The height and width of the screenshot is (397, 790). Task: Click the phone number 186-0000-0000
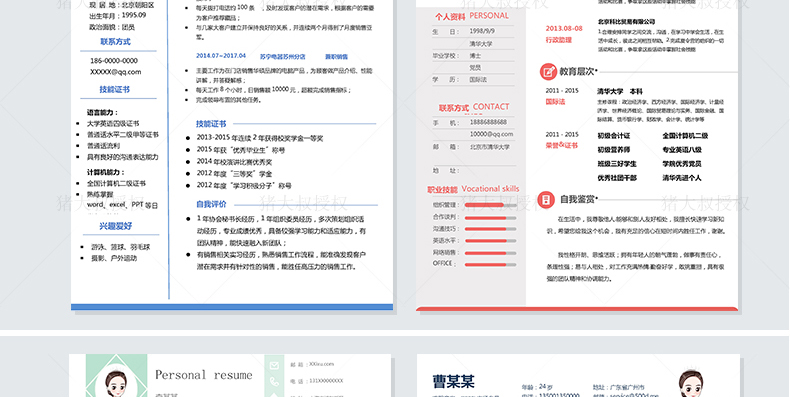coord(114,60)
